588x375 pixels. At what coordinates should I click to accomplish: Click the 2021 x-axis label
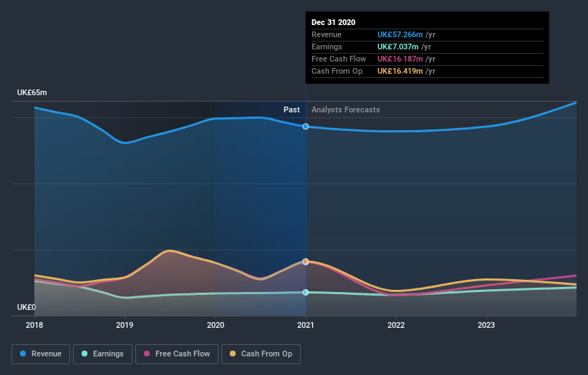[x=306, y=325]
